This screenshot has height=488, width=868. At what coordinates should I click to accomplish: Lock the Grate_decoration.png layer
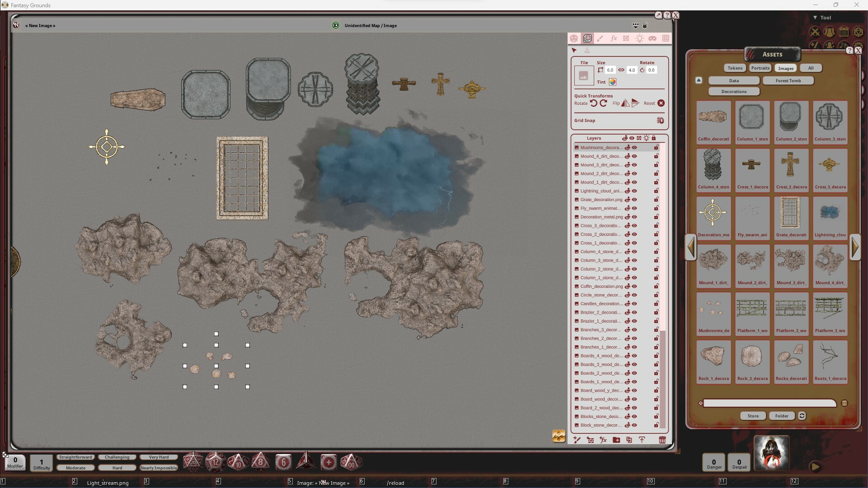657,199
